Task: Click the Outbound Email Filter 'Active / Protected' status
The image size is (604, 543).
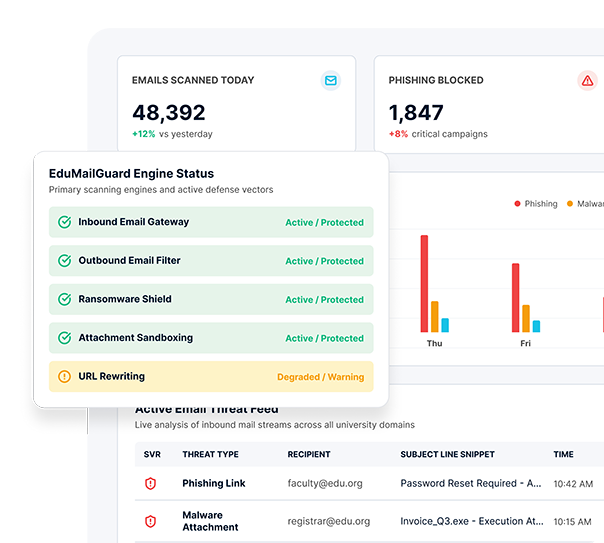Action: (x=324, y=261)
